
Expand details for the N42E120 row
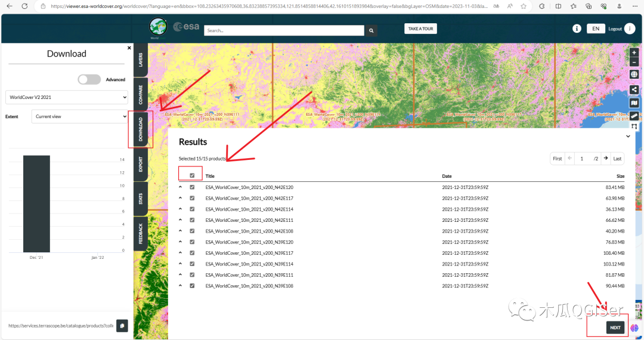point(180,187)
